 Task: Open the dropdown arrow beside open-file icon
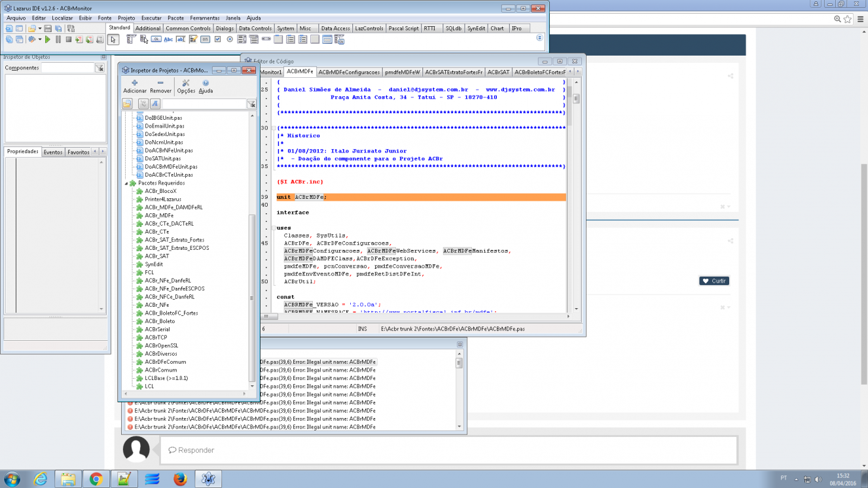click(40, 29)
